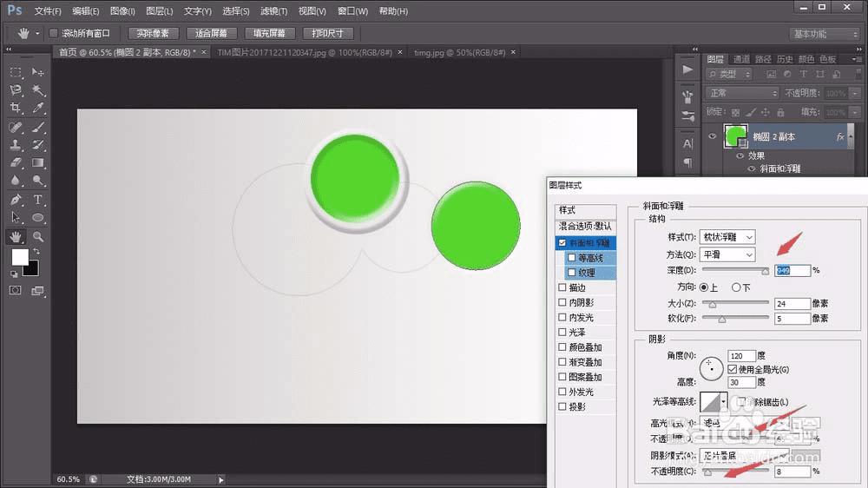
Task: Click 打印尺寸 button
Action: [x=328, y=33]
